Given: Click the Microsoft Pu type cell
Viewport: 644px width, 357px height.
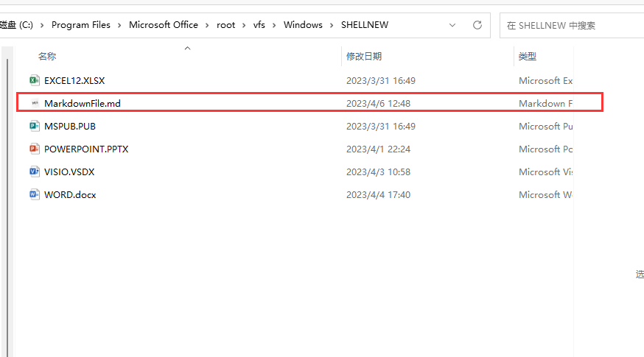Looking at the screenshot, I should pos(545,127).
